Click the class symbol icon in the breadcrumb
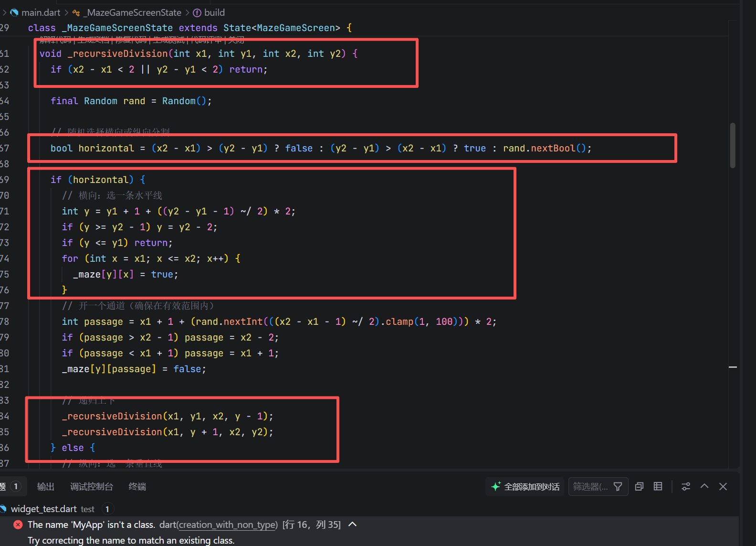This screenshot has height=546, width=756. tap(76, 12)
